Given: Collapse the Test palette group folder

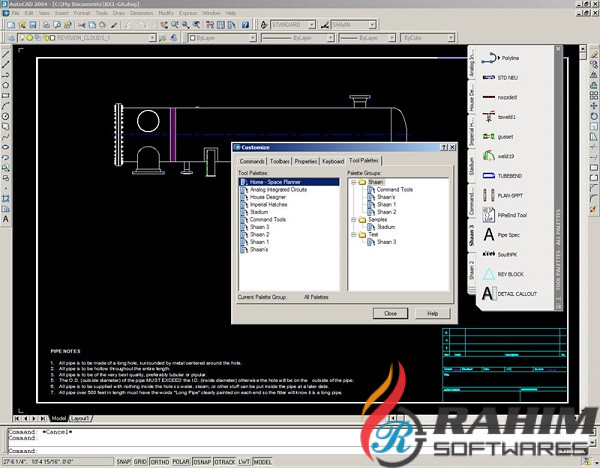Looking at the screenshot, I should [x=354, y=235].
